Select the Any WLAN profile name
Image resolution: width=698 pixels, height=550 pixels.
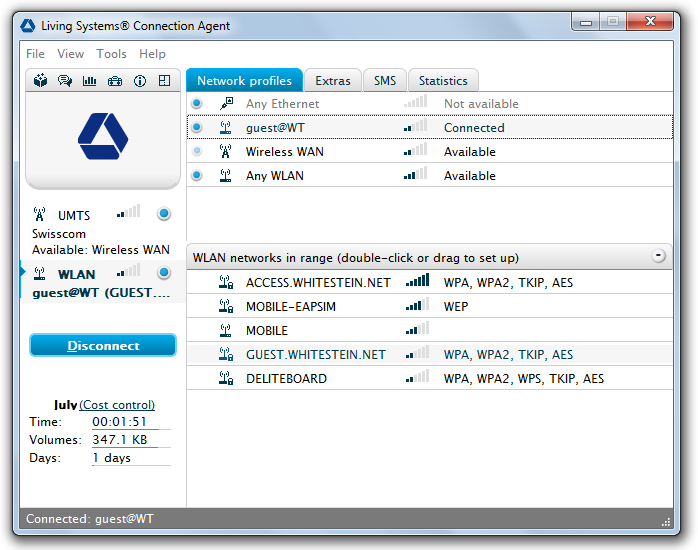click(275, 176)
